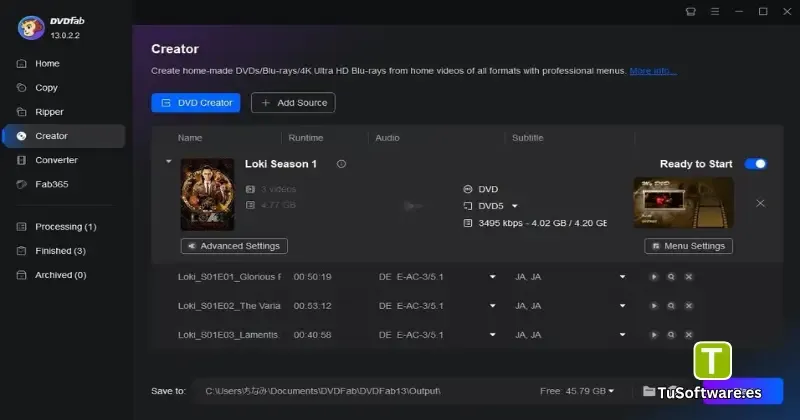Screen dimensions: 800x420
Task: Click the DVDFab mascot logo
Action: [31, 28]
